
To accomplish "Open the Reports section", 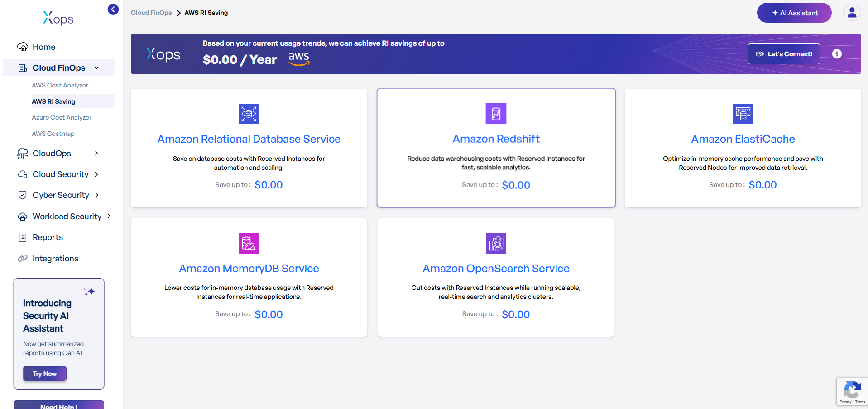I will pyautogui.click(x=48, y=237).
